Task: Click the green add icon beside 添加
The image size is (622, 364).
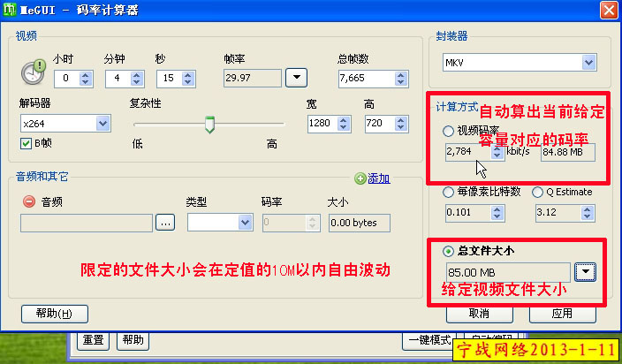Action: click(360, 178)
